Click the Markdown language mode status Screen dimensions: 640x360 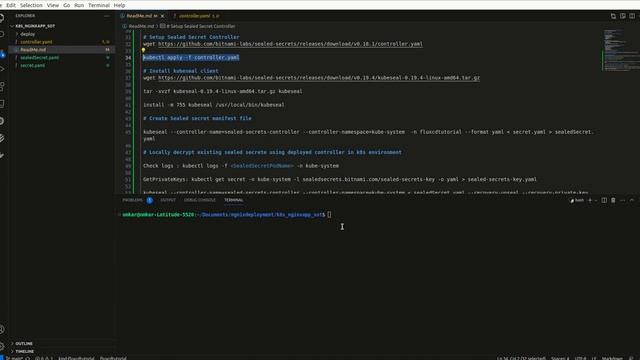pyautogui.click(x=612, y=358)
